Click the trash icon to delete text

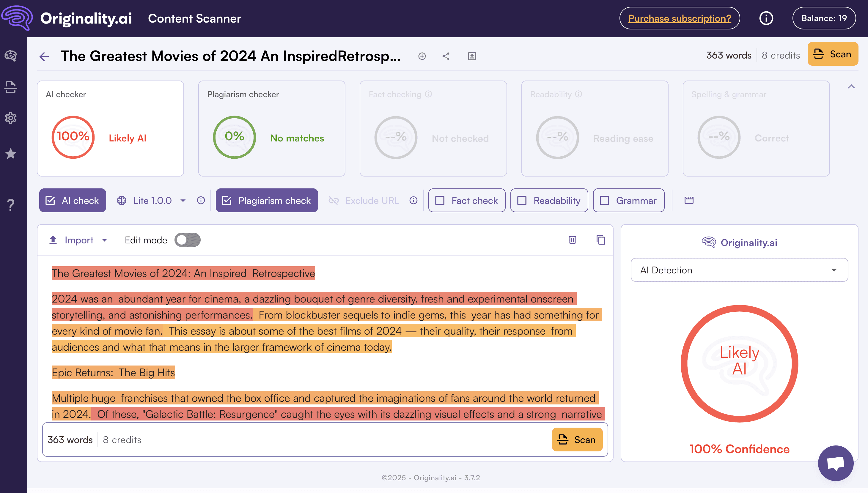(572, 240)
